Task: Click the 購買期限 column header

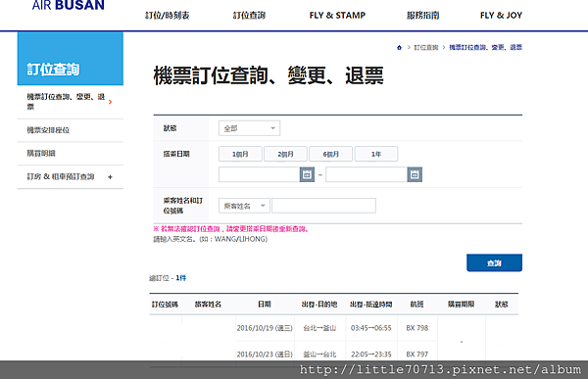Action: click(461, 305)
